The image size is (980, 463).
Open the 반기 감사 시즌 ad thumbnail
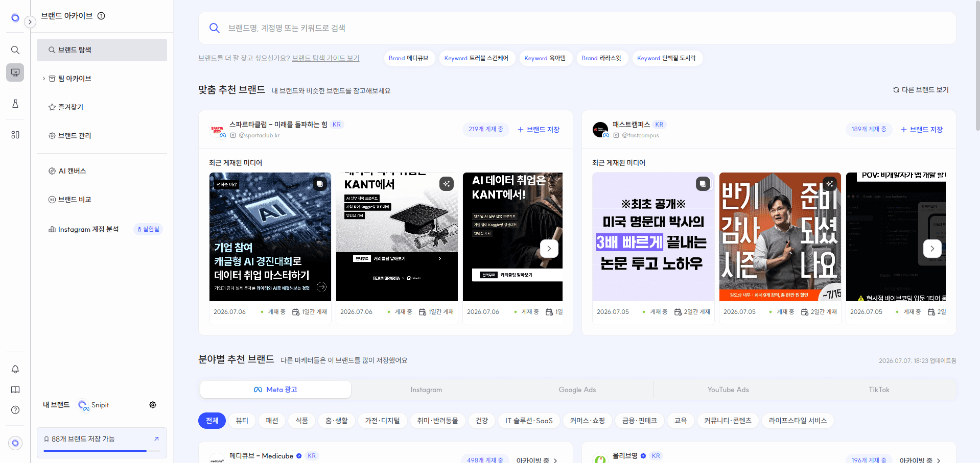click(780, 237)
